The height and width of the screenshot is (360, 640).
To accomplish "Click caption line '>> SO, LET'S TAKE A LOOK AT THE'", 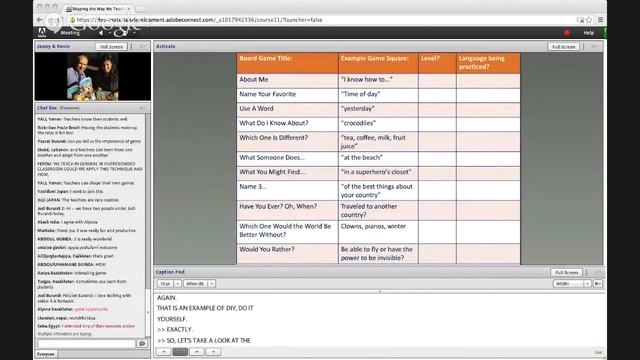I will click(204, 340).
